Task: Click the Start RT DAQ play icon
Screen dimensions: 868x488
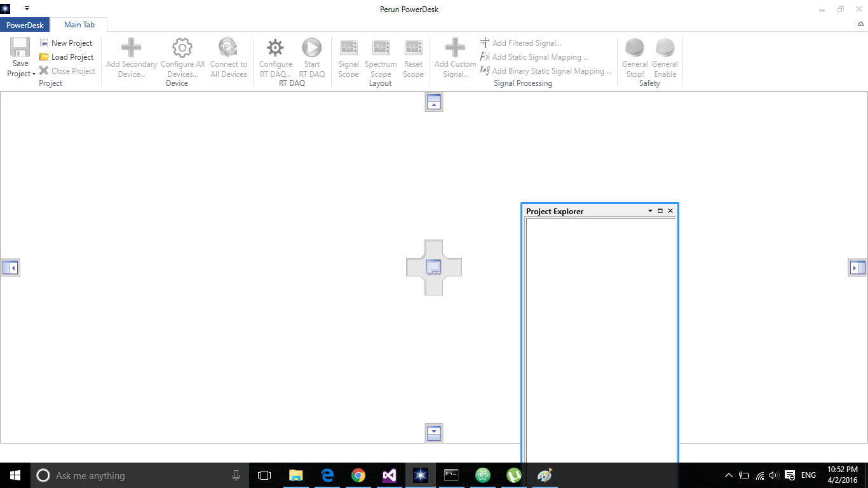Action: [x=311, y=48]
